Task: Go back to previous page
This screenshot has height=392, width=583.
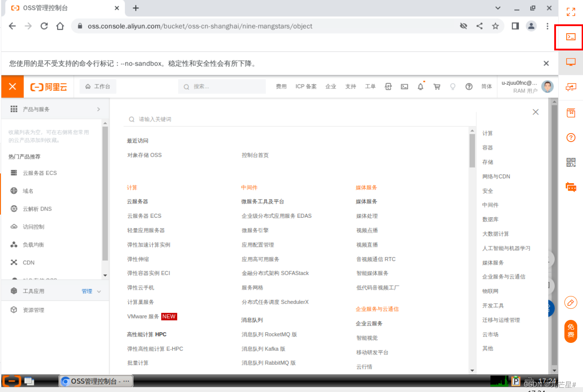Action: [12, 26]
